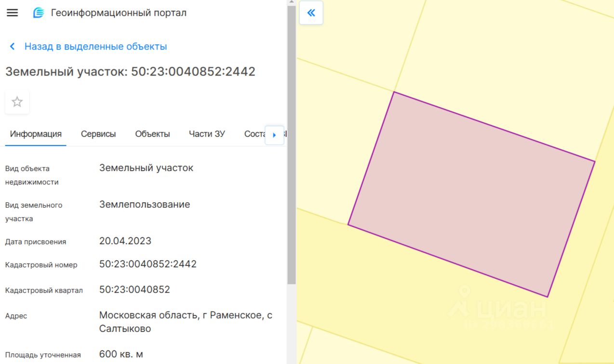Click the address text Московская область, г Раменское
Image resolution: width=614 pixels, height=364 pixels.
coord(186,316)
